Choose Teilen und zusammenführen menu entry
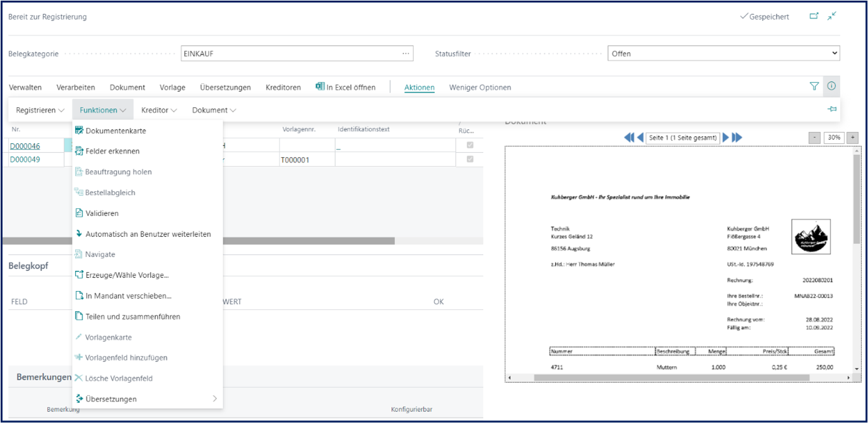Viewport: 868px width, 423px height. coord(132,316)
